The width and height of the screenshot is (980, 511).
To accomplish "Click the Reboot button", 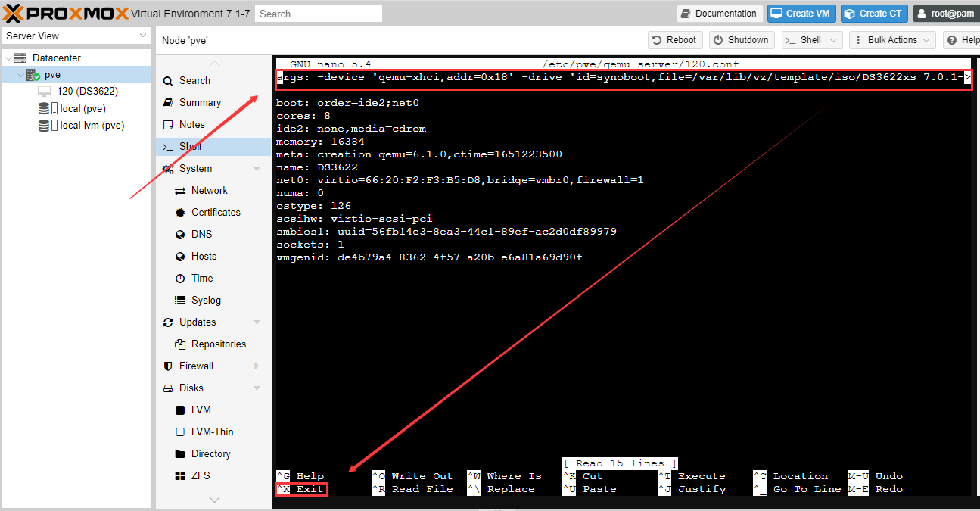I will coord(675,40).
